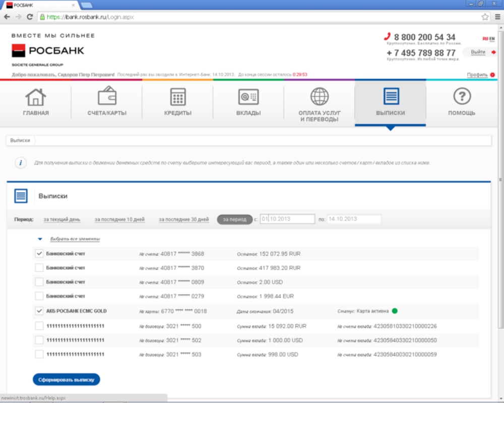Click Выбрать все элементы link
This screenshot has height=421, width=504.
[75, 239]
